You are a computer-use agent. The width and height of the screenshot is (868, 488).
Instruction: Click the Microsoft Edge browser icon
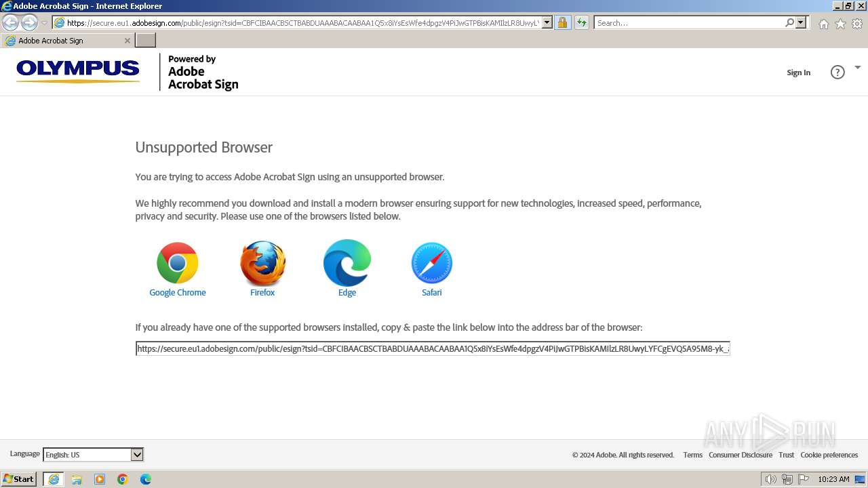[347, 262]
